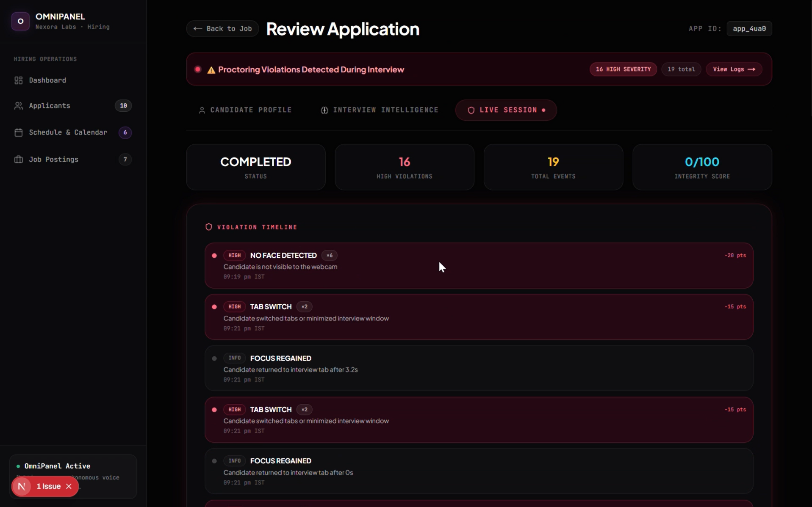Click the -20 pts penalty label
The height and width of the screenshot is (507, 812).
coord(735,256)
